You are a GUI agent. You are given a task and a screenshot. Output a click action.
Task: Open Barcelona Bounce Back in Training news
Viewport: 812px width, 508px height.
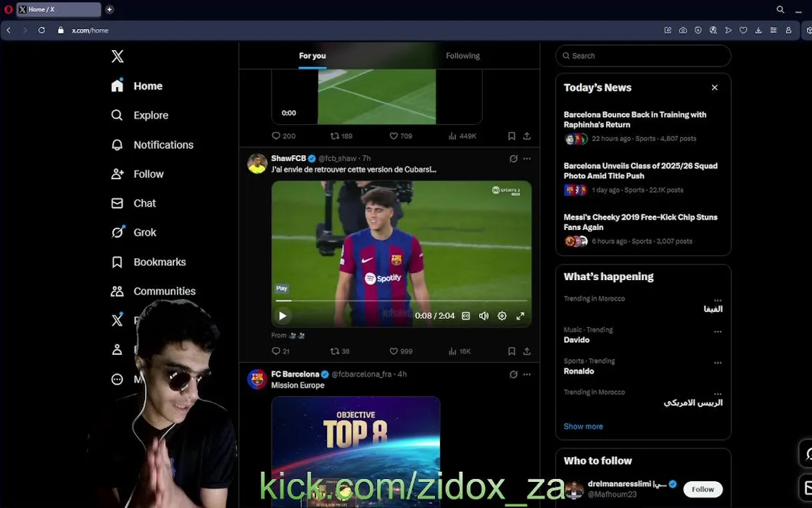[643, 126]
